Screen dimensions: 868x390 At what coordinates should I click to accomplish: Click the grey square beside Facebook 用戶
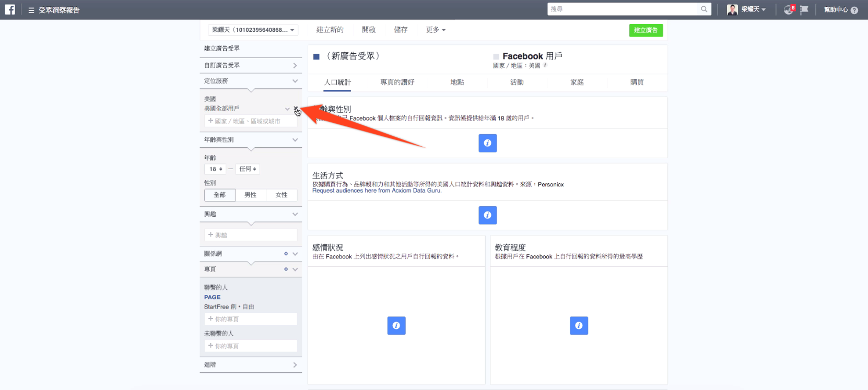tap(496, 56)
